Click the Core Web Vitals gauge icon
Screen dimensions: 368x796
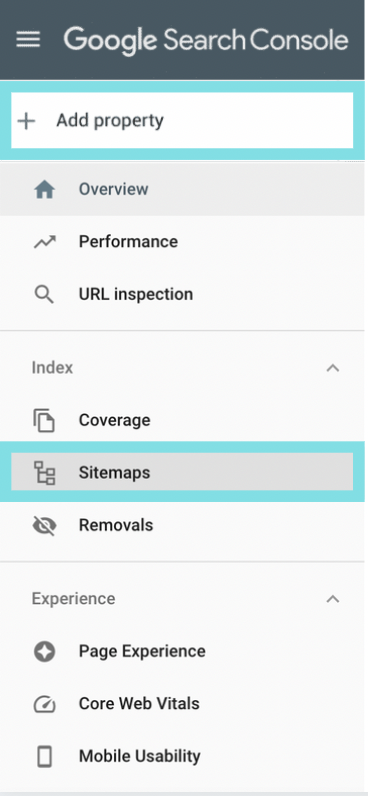click(44, 704)
